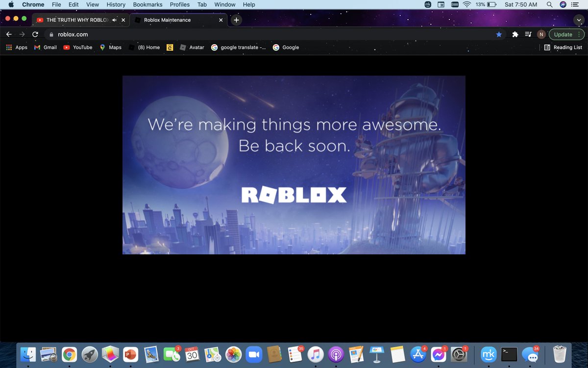Screen dimensions: 588x368
Task: Click the Update button in Chrome
Action: [x=566, y=34]
